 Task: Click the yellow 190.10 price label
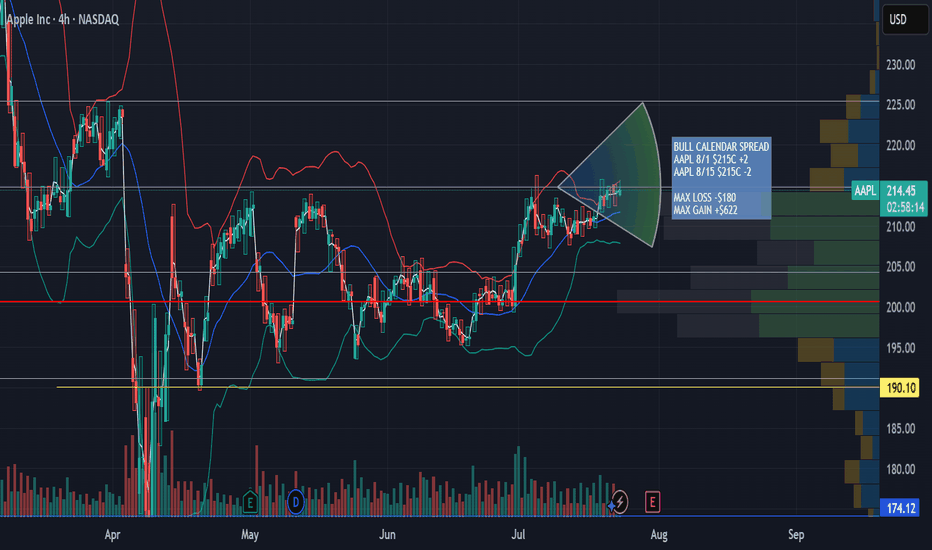pyautogui.click(x=901, y=388)
